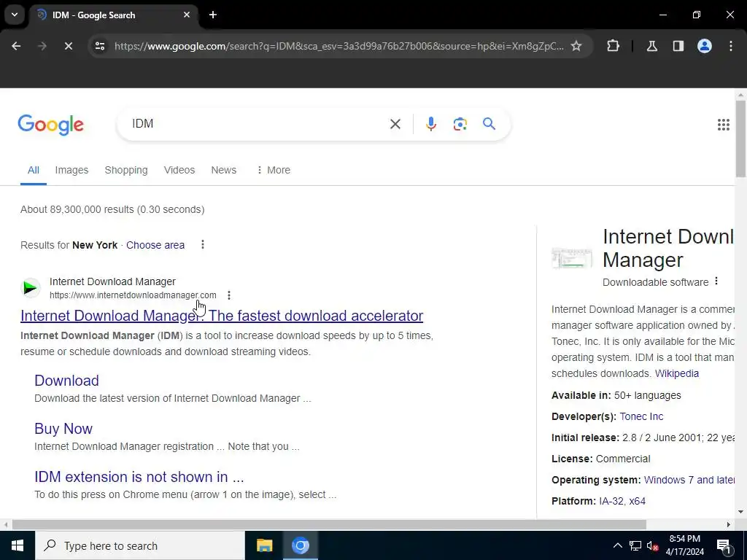747x560 pixels.
Task: Switch to the Videos tab
Action: point(179,170)
